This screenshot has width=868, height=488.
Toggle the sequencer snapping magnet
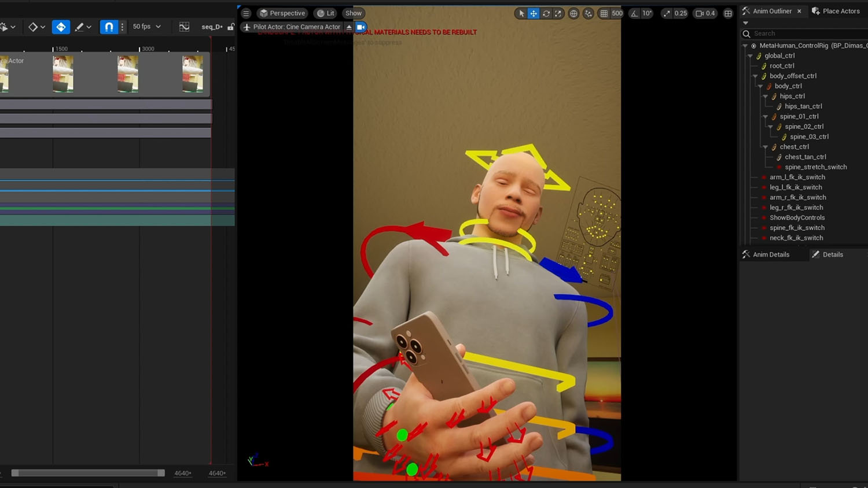[109, 27]
